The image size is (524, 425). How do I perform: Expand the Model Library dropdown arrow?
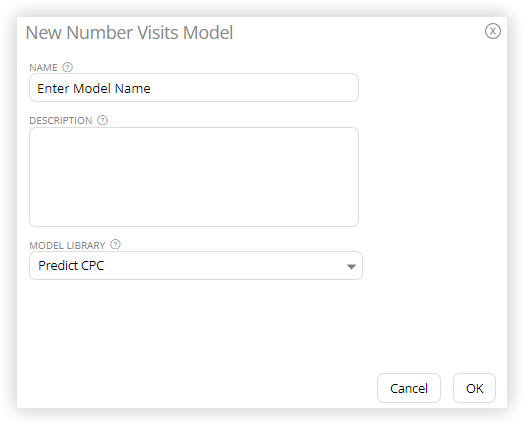(x=351, y=266)
